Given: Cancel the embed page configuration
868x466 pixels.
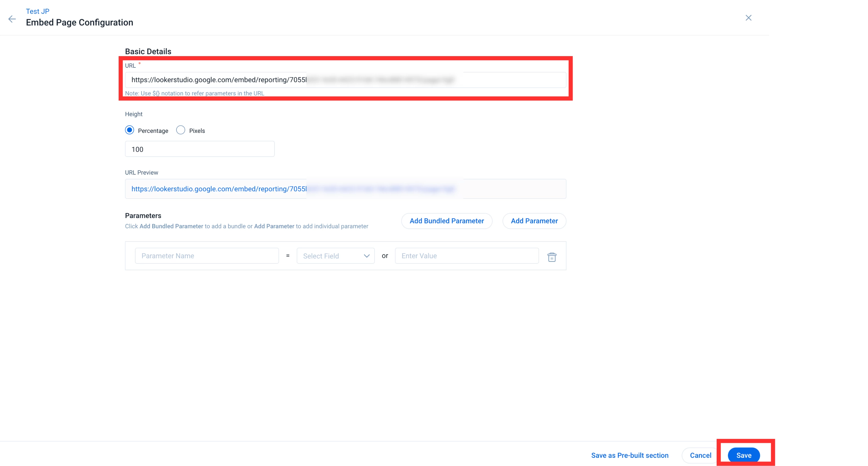Looking at the screenshot, I should (x=700, y=455).
